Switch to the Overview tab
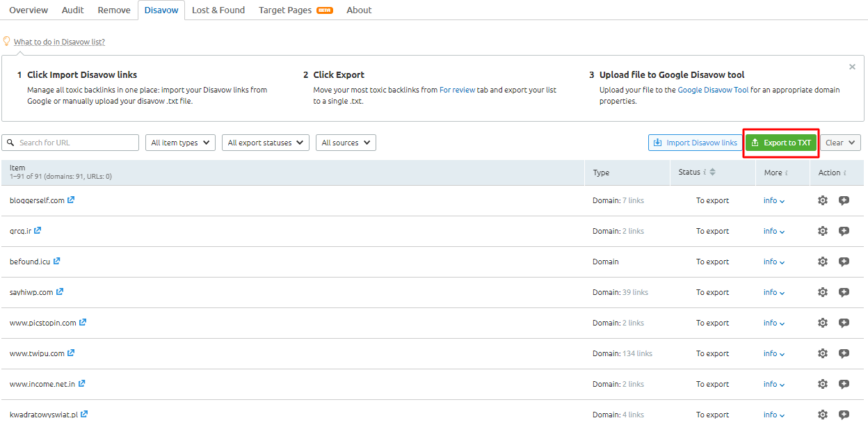 point(28,10)
